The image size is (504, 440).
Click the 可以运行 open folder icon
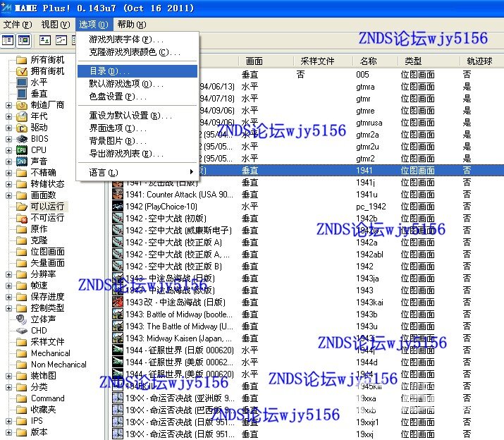(22, 207)
